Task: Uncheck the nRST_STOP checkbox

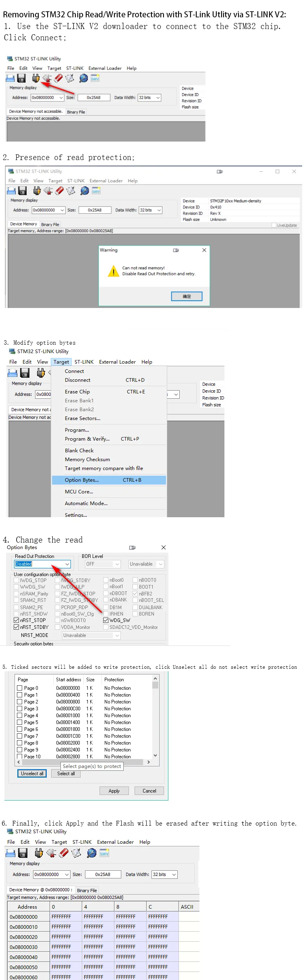Action: click(17, 620)
